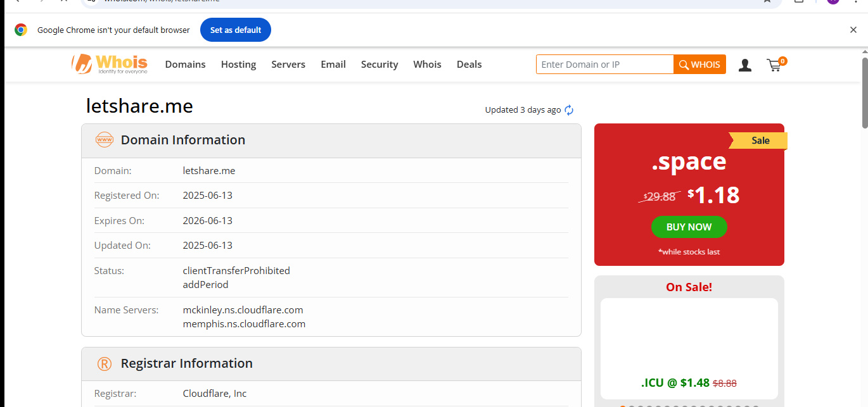868x407 pixels.
Task: Click the addPeriod status text
Action: point(205,285)
